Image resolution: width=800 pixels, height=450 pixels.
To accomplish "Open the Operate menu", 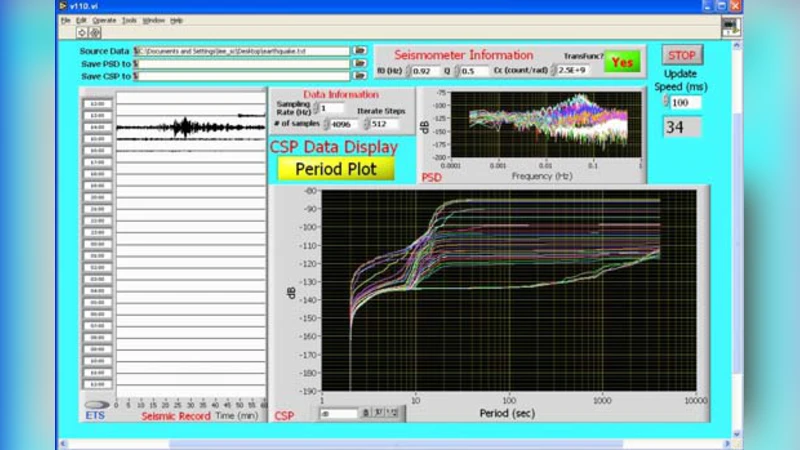I will pyautogui.click(x=104, y=20).
